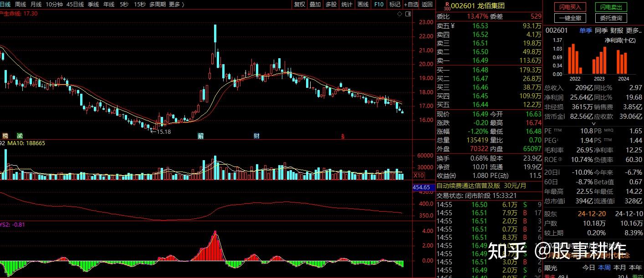
Task: Switch to the 周线 weekly chart
Action: click(x=20, y=5)
